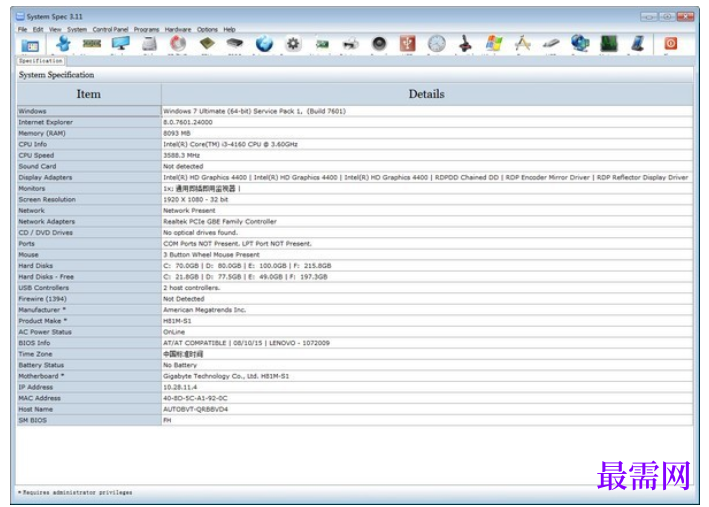Select the Display Adapters row label
Image resolution: width=709 pixels, height=507 pixels.
[45, 177]
